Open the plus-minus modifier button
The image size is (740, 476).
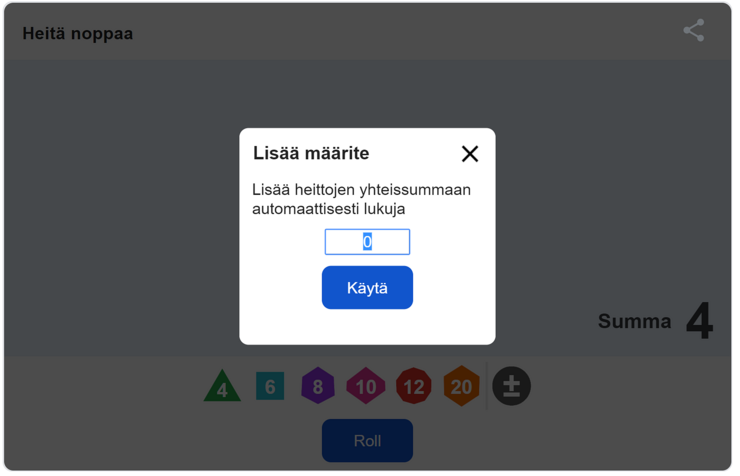[x=512, y=386]
